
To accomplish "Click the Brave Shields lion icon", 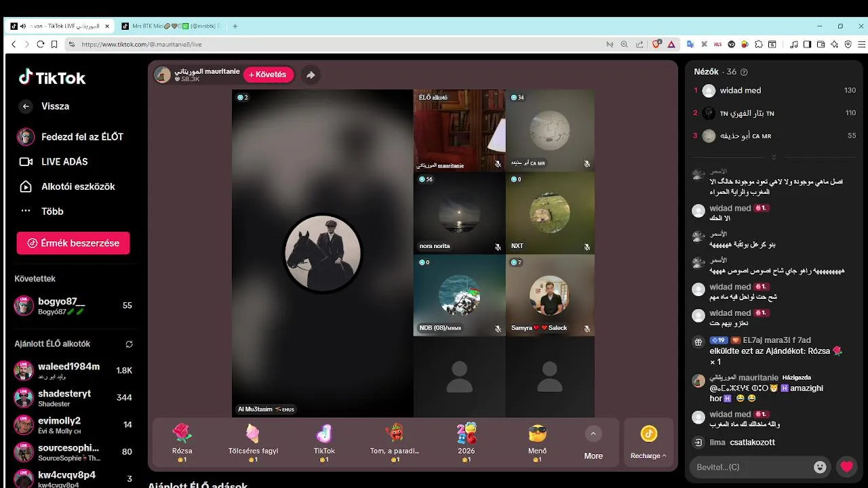I will tap(656, 44).
